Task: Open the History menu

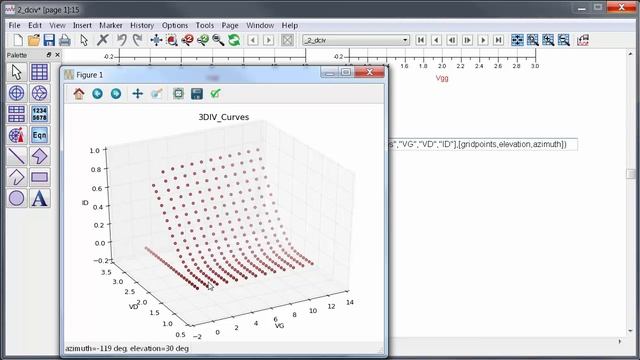Action: coord(142,25)
